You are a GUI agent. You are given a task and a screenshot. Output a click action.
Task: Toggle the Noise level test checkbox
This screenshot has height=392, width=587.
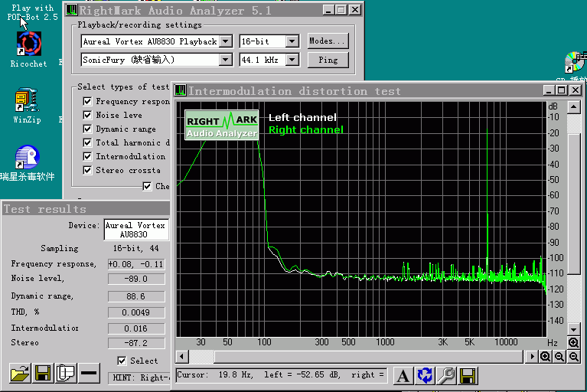[x=87, y=115]
